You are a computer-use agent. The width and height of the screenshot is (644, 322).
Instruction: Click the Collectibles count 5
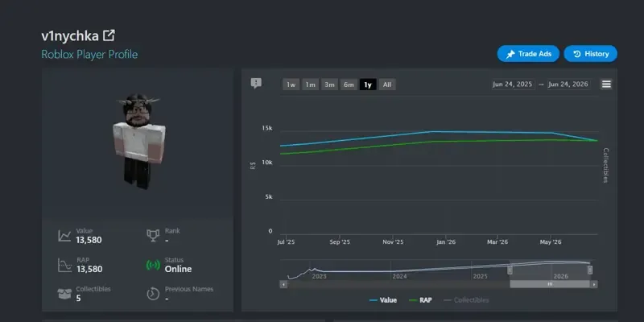coord(78,298)
